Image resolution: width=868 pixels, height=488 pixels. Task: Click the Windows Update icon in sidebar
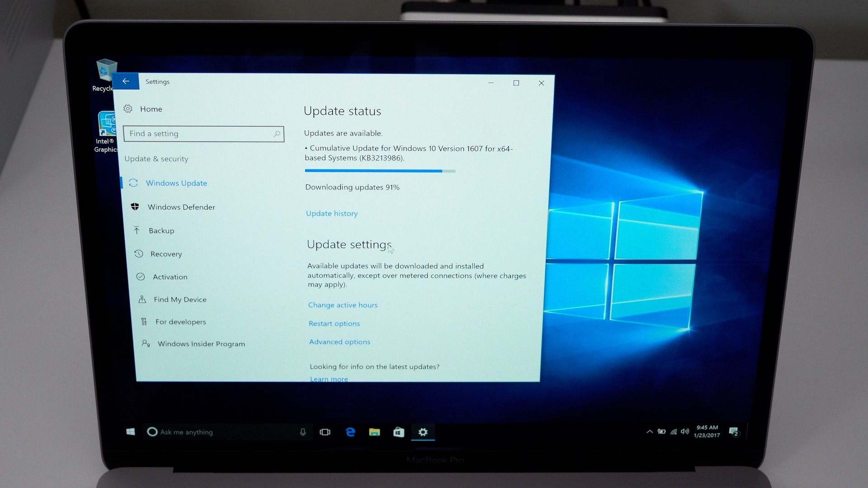click(134, 183)
